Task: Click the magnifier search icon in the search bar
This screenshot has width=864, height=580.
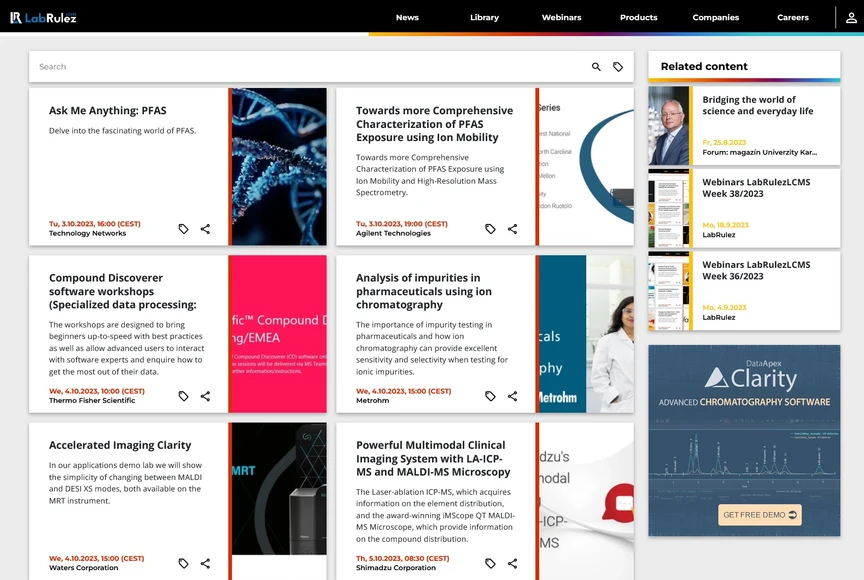Action: coord(595,66)
